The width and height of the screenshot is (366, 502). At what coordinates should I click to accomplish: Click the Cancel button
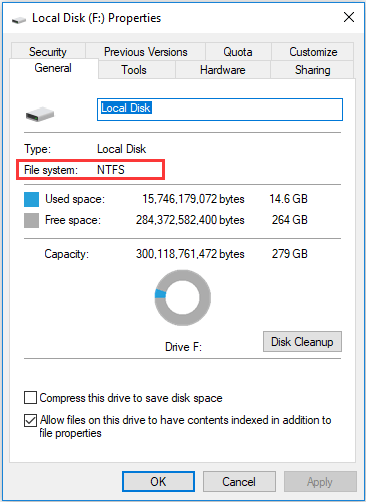coord(239,481)
